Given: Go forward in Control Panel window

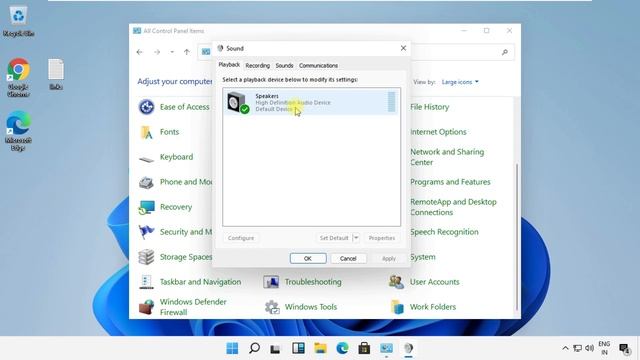Looking at the screenshot, I should tap(157, 52).
